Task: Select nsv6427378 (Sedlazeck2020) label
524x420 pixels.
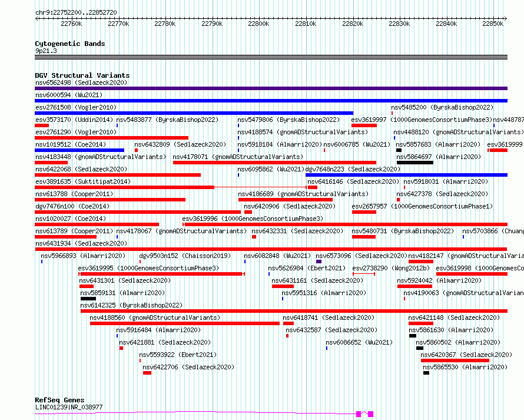Action: (442, 194)
